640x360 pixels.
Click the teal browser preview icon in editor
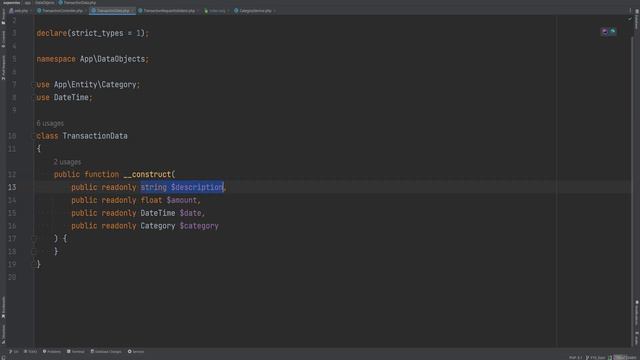pyautogui.click(x=613, y=31)
